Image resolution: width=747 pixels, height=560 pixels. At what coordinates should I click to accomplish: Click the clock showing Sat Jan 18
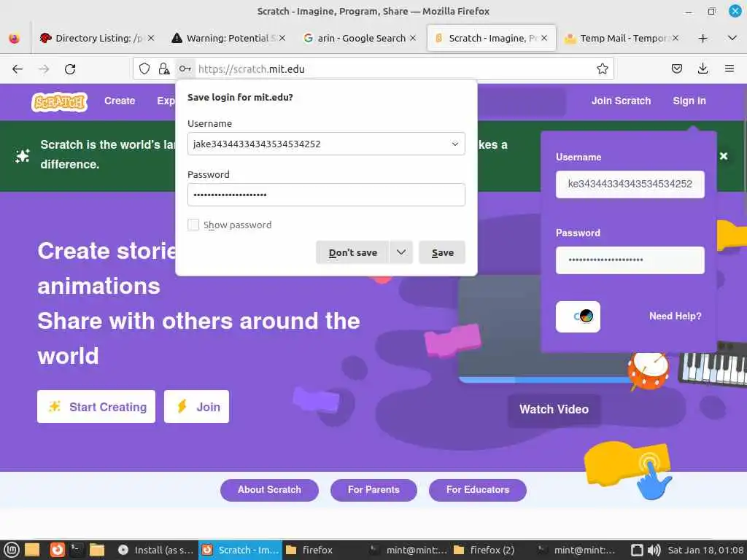point(705,550)
